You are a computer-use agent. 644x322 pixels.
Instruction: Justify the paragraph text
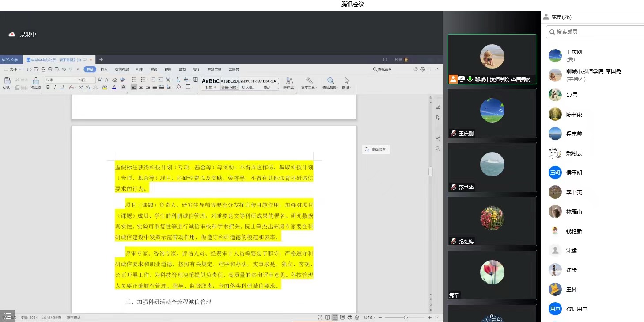click(x=155, y=87)
